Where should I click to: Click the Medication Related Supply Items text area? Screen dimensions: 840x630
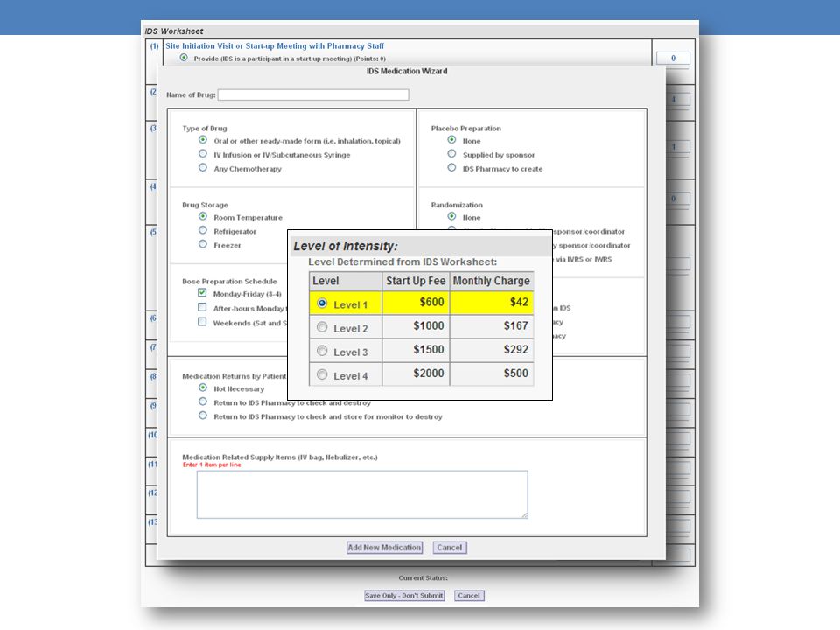click(362, 494)
